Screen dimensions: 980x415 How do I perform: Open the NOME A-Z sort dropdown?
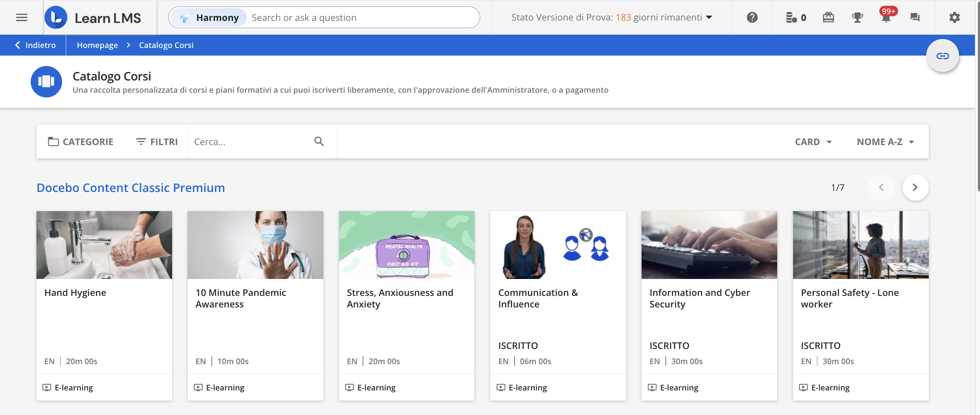(x=885, y=141)
